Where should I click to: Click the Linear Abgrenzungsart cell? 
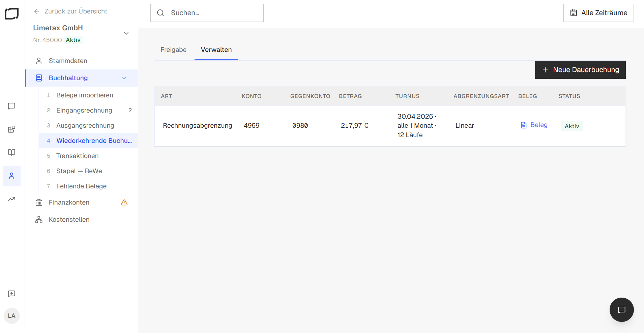point(465,126)
